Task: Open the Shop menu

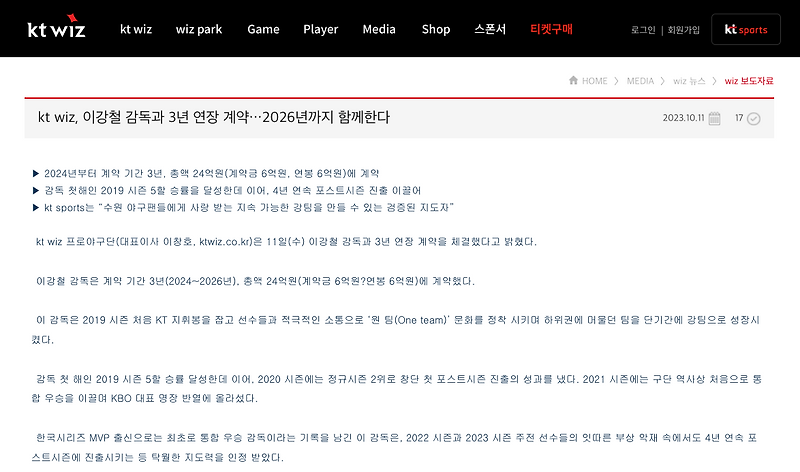Action: pos(436,30)
